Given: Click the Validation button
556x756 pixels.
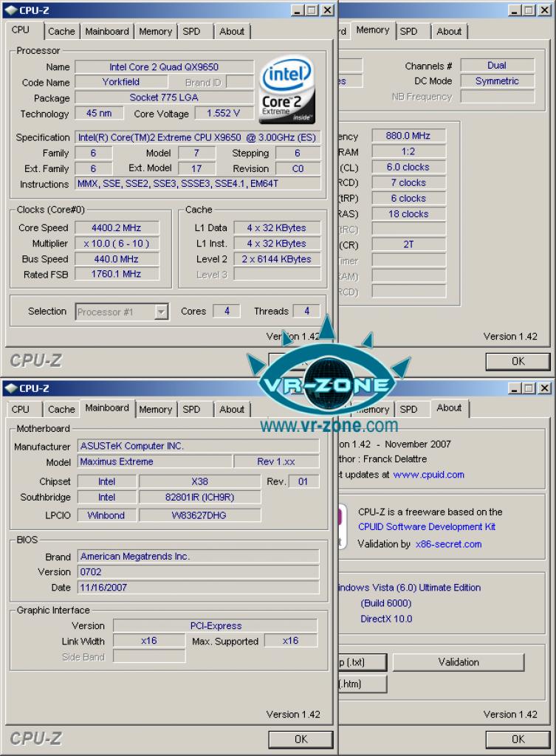Looking at the screenshot, I should pyautogui.click(x=459, y=662).
